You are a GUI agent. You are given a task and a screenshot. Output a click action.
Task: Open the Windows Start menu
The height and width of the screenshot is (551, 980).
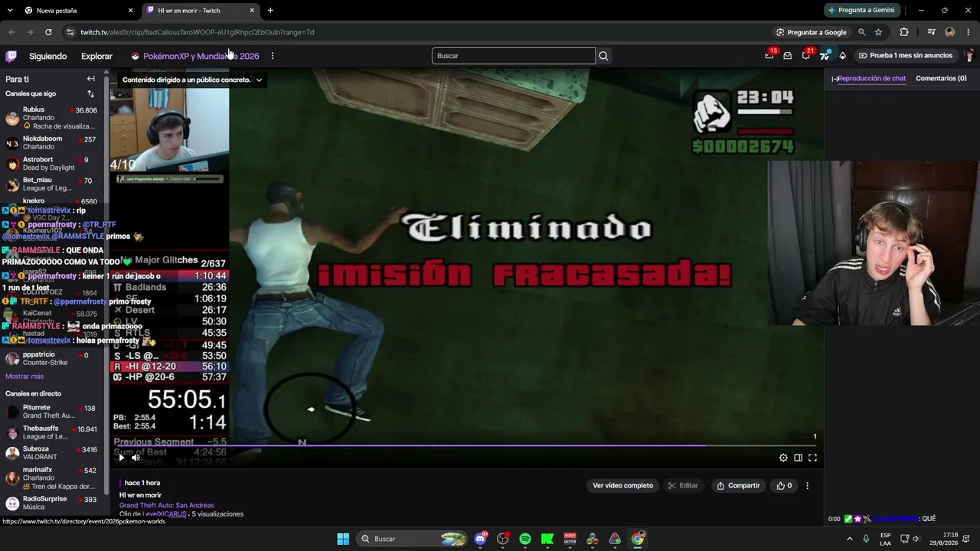coord(343,539)
